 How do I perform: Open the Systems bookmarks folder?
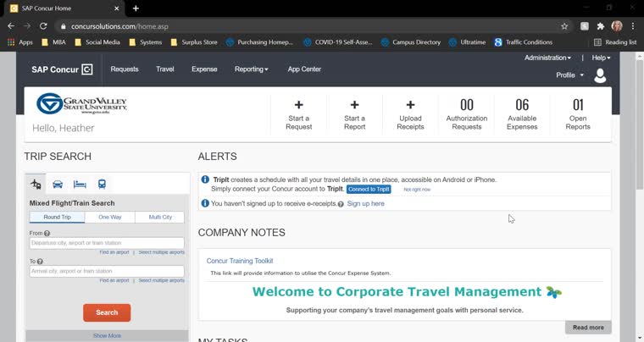(x=146, y=41)
